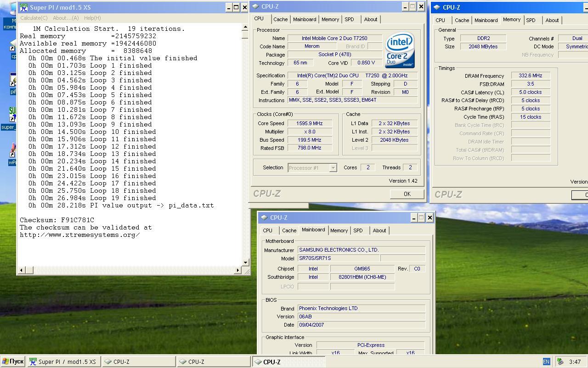The image size is (588, 368).
Task: Click scroll down arrow in Super PI output
Action: click(245, 262)
